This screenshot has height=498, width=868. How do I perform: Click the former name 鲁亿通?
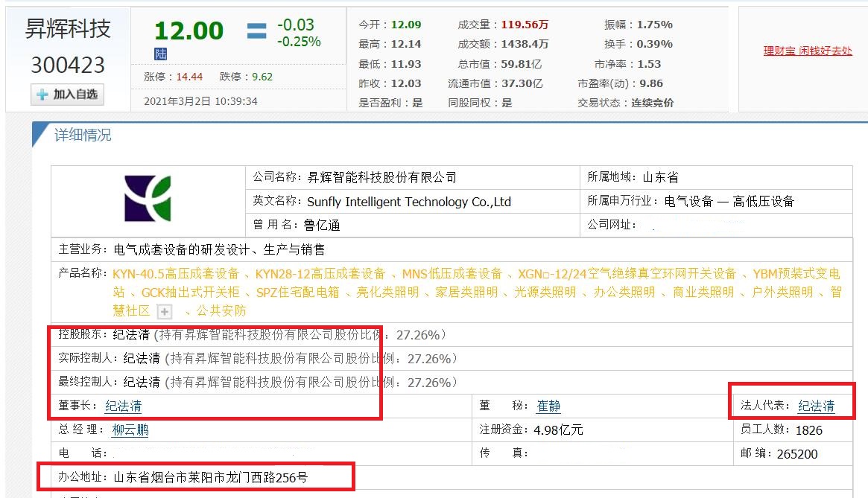[322, 226]
